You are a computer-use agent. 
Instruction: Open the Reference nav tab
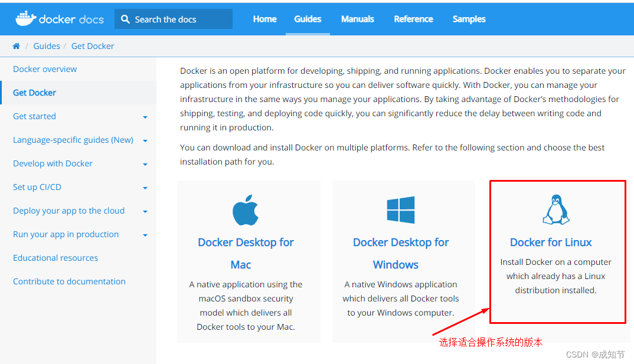click(413, 19)
